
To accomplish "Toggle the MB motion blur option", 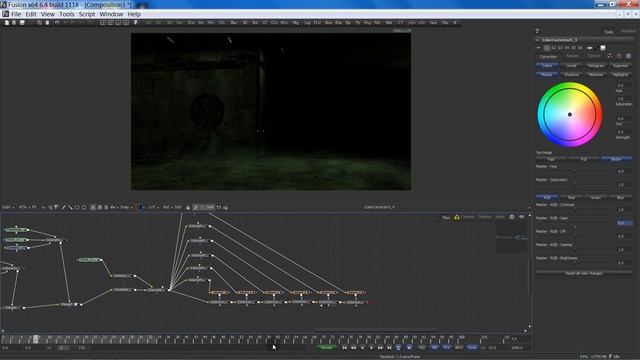I will (x=434, y=348).
